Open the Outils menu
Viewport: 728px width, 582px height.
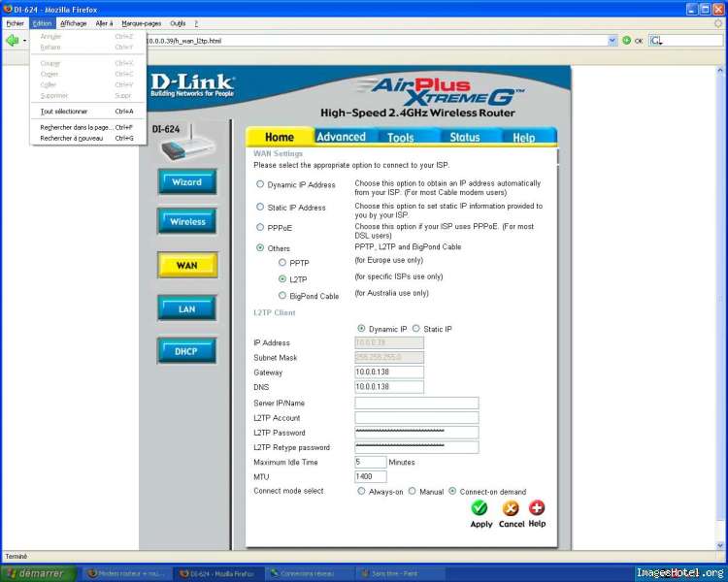click(x=178, y=23)
